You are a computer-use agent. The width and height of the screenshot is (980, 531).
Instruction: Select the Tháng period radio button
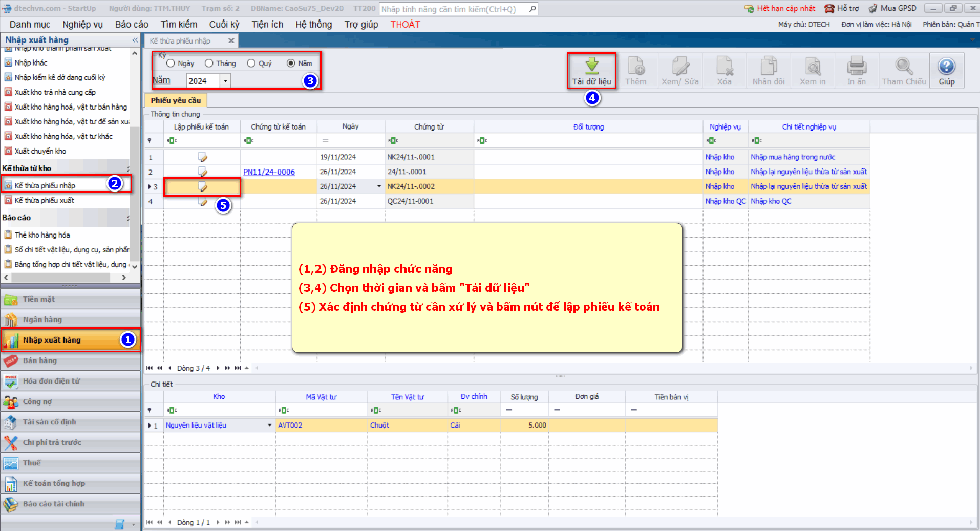[x=209, y=63]
